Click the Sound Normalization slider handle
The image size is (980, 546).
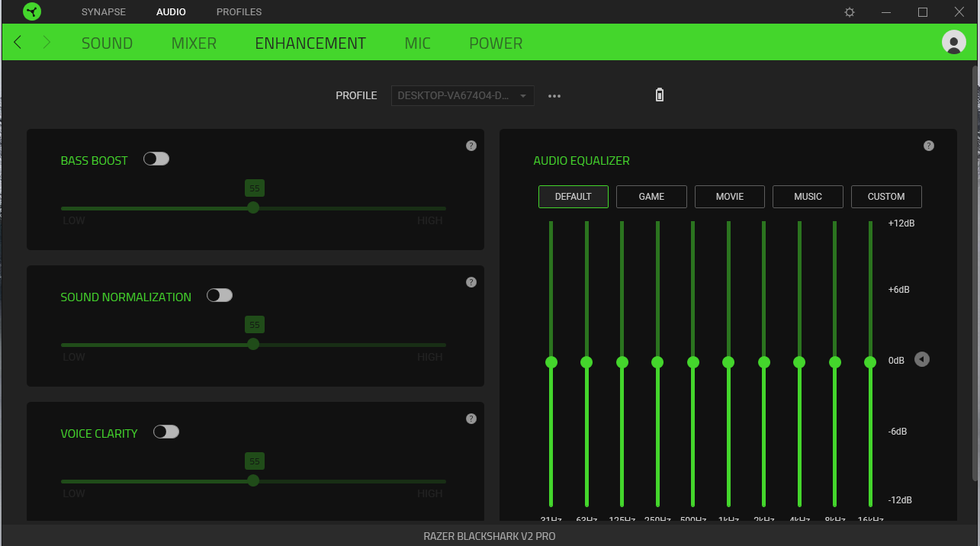(x=253, y=344)
